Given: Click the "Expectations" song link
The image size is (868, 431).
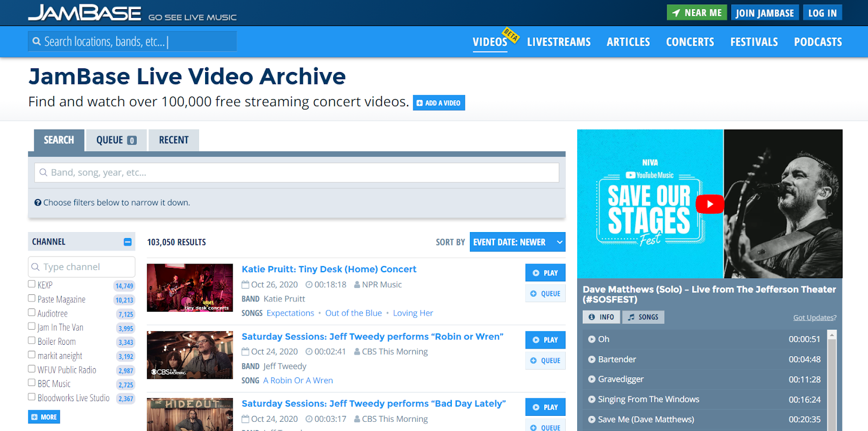Looking at the screenshot, I should 290,313.
